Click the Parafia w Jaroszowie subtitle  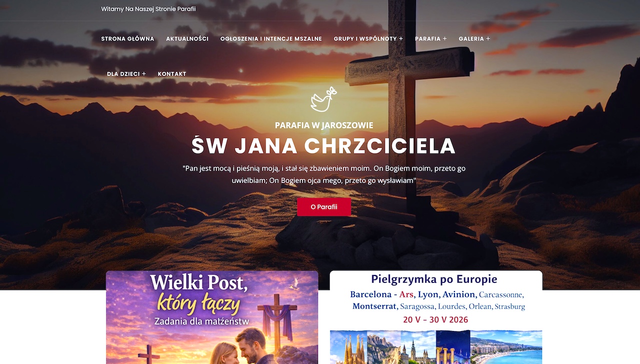[324, 125]
